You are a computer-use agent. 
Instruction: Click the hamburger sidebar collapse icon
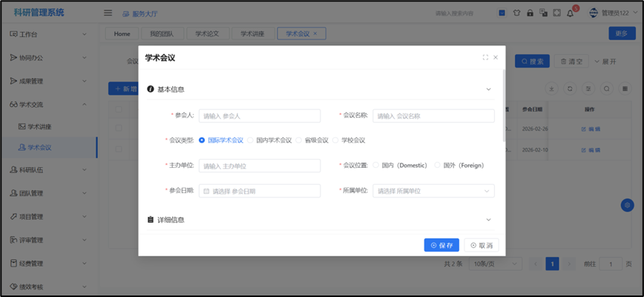[108, 13]
